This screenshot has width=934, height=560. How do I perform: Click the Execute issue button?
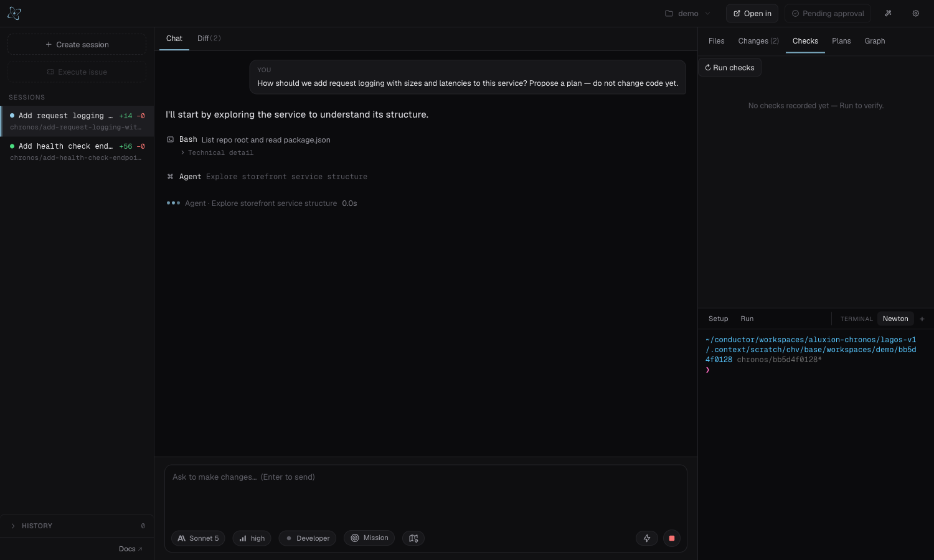click(x=77, y=72)
